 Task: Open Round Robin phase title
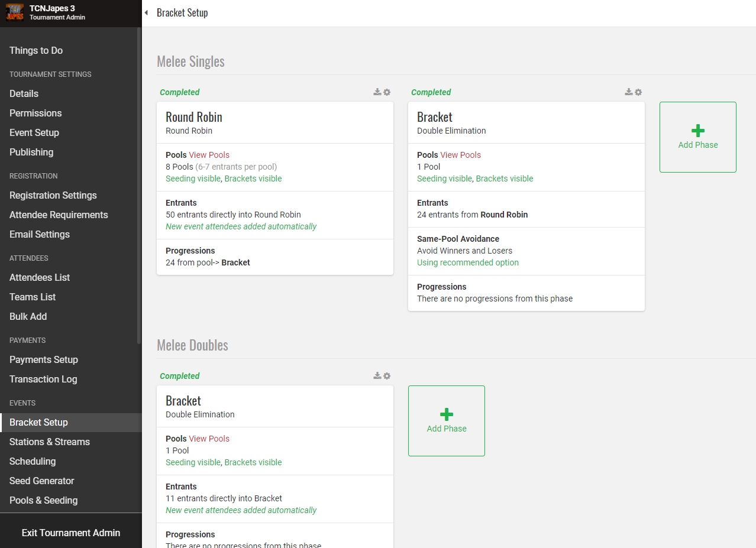pyautogui.click(x=194, y=117)
